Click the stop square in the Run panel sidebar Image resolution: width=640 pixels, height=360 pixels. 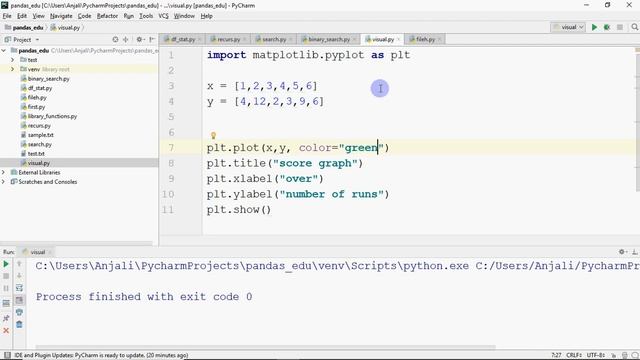6,276
